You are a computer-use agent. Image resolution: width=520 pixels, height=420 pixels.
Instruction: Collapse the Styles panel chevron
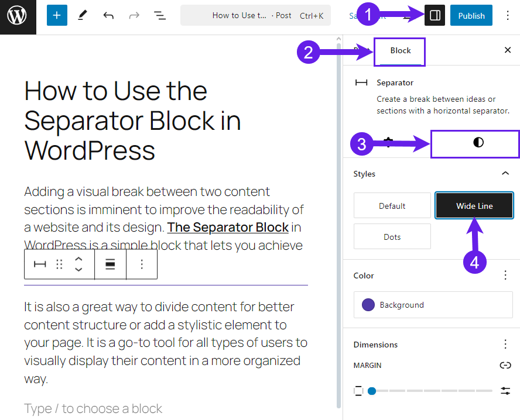tap(505, 173)
